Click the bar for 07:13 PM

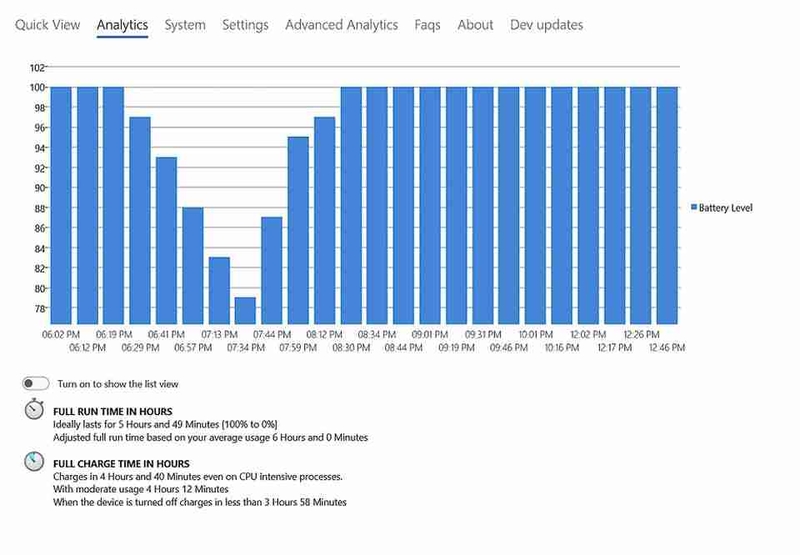[x=219, y=290]
